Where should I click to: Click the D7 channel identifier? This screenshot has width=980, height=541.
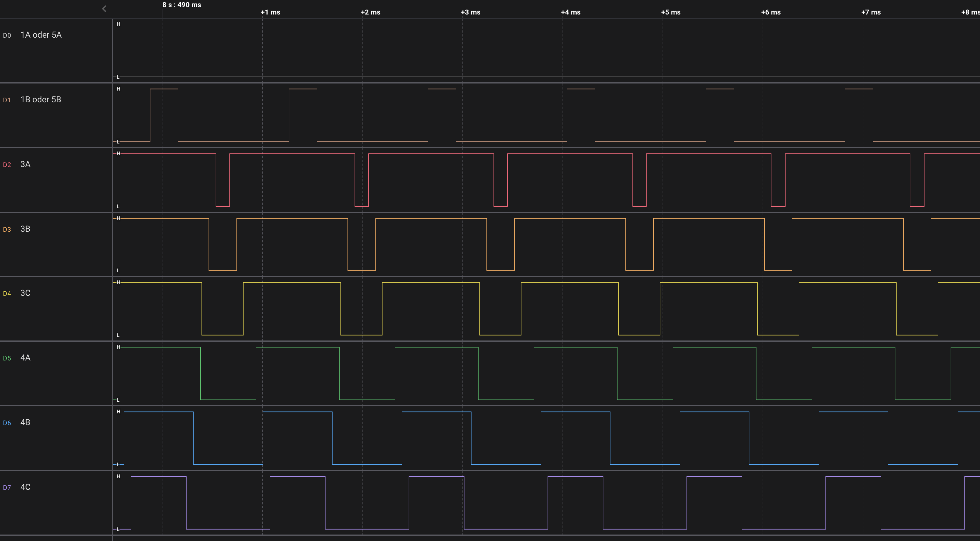(x=7, y=488)
